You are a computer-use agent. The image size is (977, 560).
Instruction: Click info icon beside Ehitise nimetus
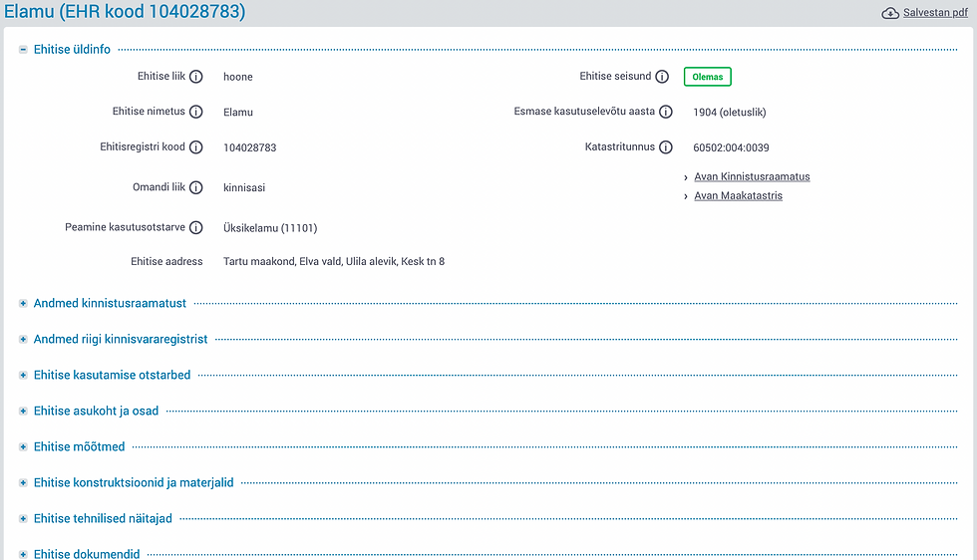(x=196, y=112)
